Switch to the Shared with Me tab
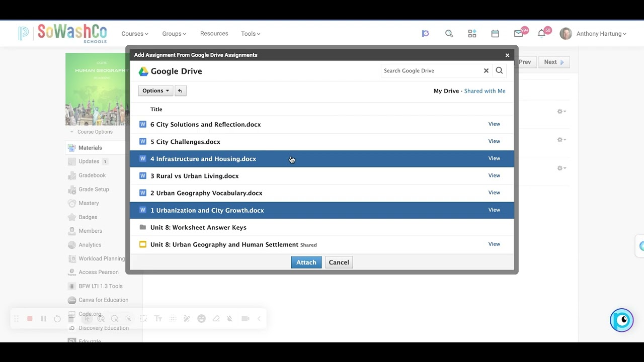Viewport: 644px width, 362px height. (485, 91)
